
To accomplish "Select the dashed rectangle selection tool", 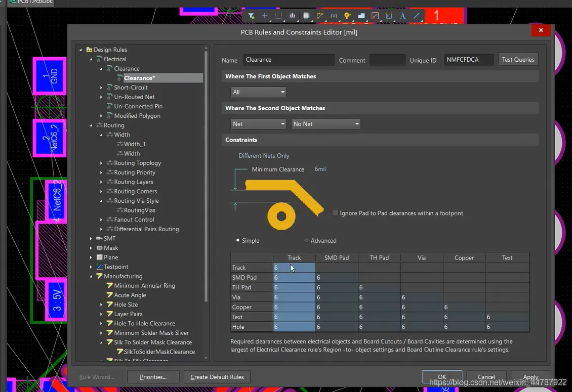I will (x=278, y=16).
